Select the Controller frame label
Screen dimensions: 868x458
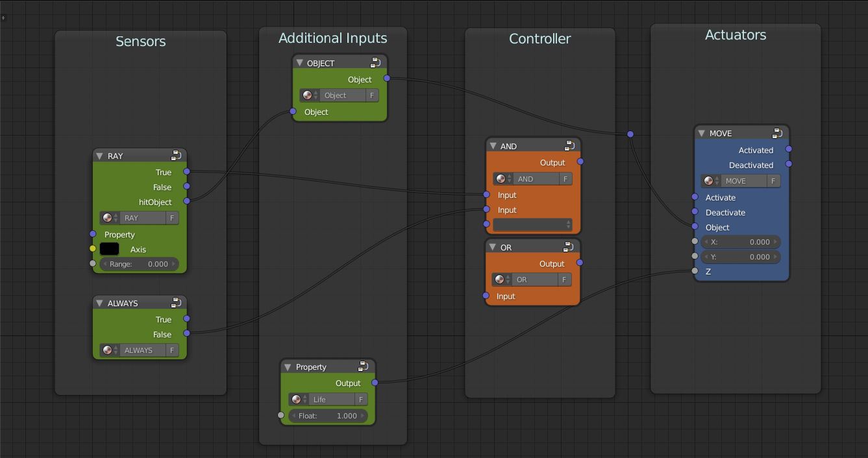[x=540, y=39]
